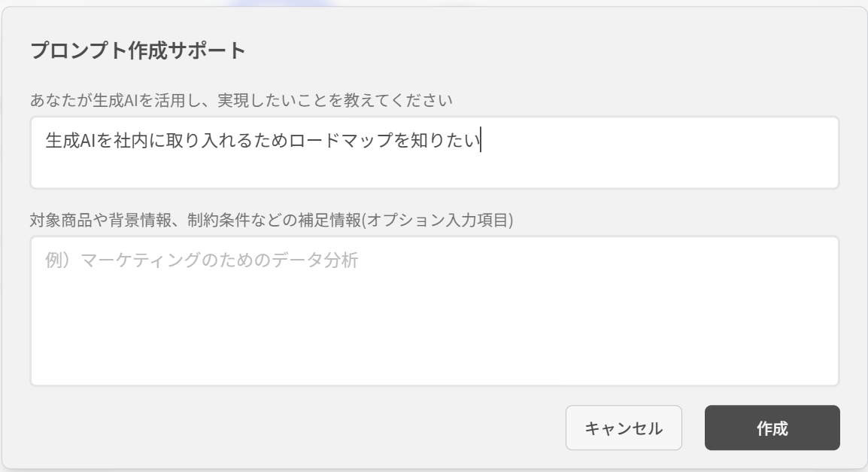Image resolution: width=868 pixels, height=472 pixels.
Task: Place cursor after 知りたい at text end
Action: [481, 140]
